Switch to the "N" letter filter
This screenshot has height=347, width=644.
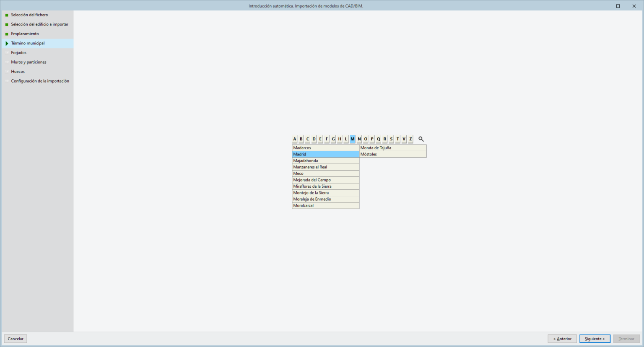pos(358,139)
